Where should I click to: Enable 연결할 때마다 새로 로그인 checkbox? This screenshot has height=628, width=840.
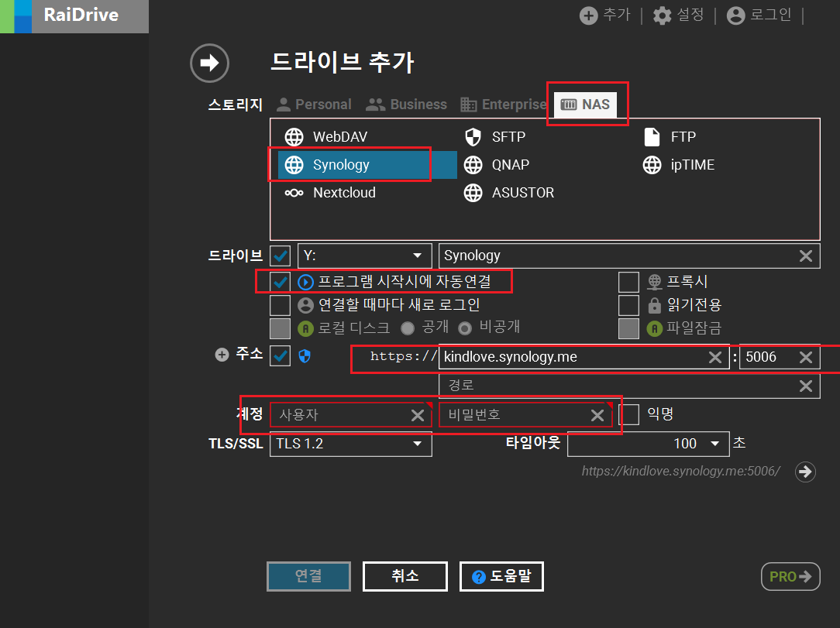(281, 305)
